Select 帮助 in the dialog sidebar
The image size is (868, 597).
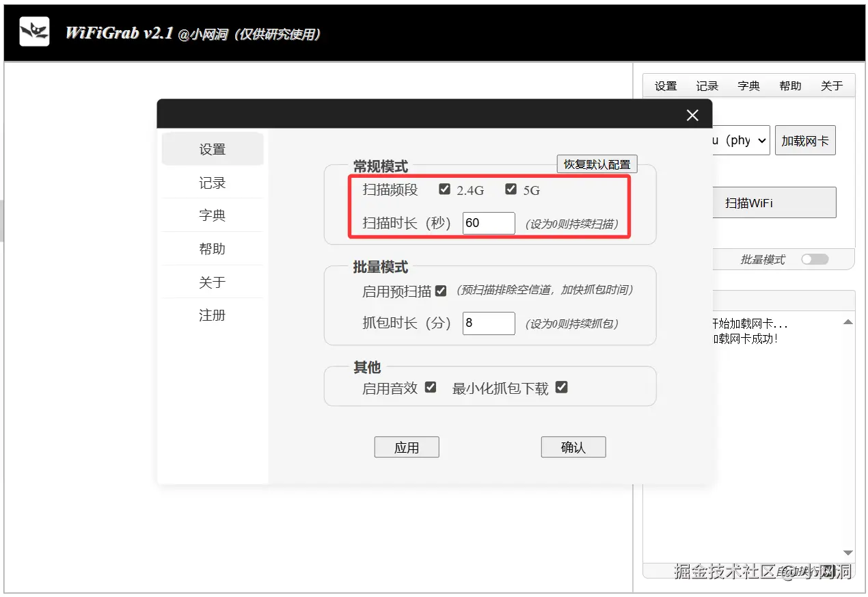213,249
